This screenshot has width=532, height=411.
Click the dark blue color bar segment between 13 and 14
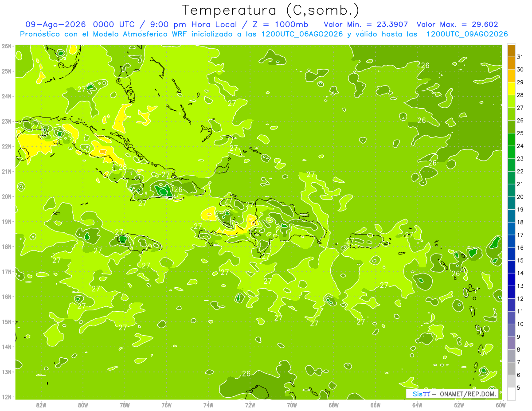point(511,279)
